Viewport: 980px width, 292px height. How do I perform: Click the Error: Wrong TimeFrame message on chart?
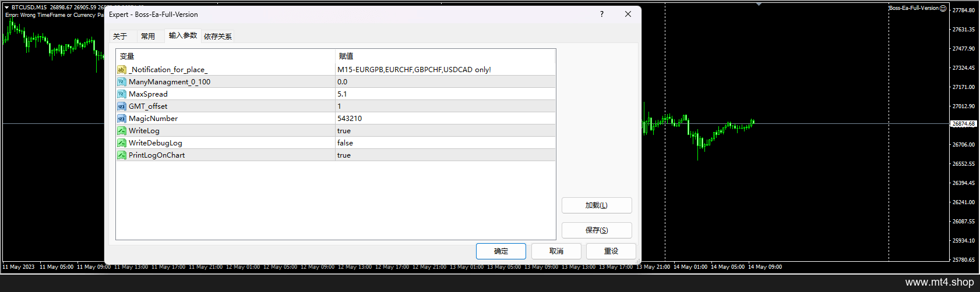point(55,15)
